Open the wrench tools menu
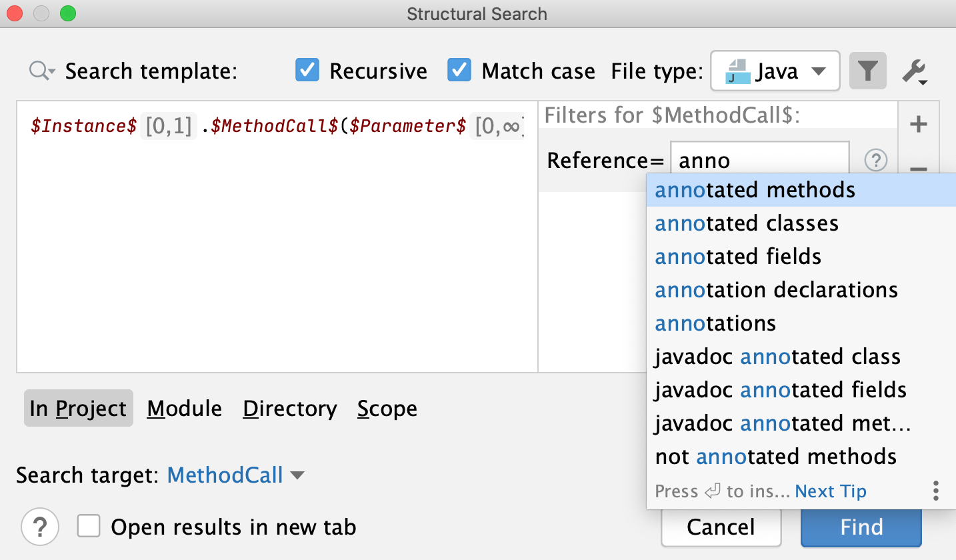 pos(915,71)
